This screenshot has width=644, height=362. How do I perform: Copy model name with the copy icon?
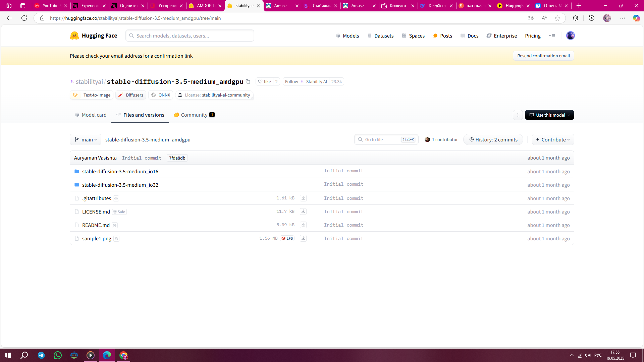248,81
